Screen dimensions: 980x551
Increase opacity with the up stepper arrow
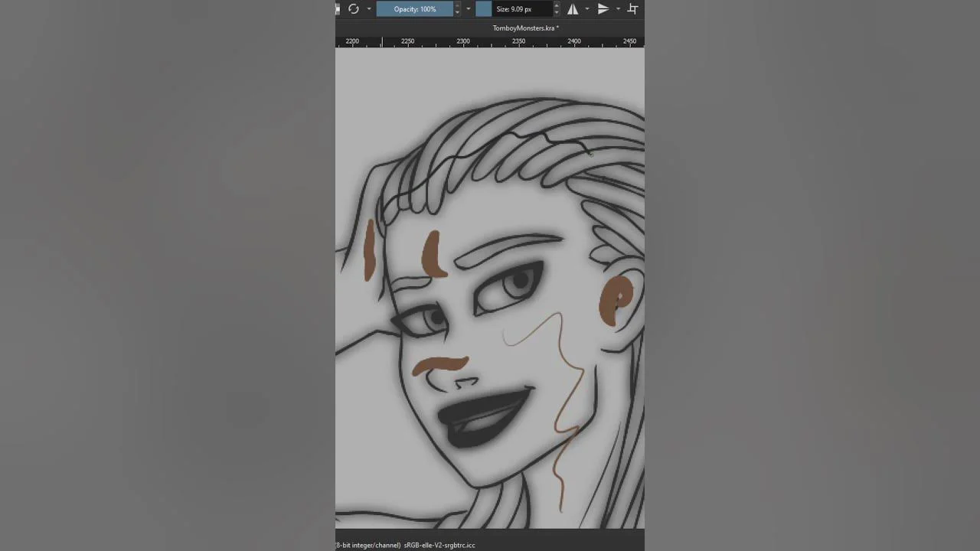coord(457,6)
